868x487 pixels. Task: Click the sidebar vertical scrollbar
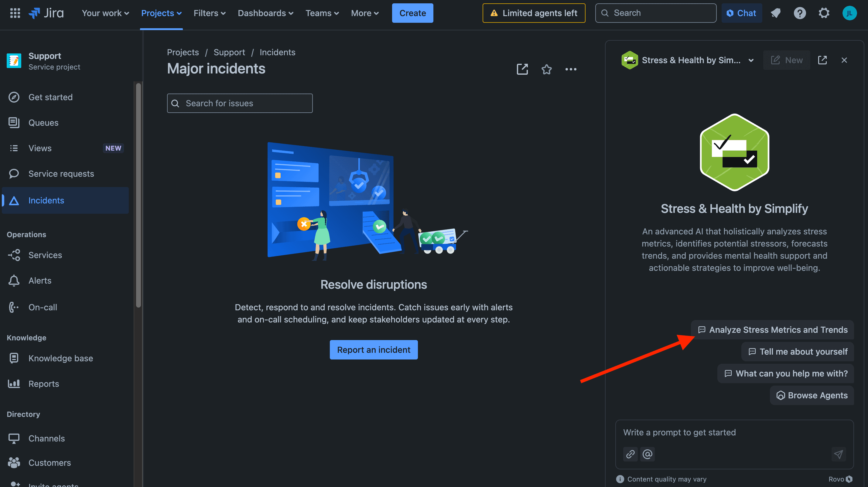coord(138,195)
